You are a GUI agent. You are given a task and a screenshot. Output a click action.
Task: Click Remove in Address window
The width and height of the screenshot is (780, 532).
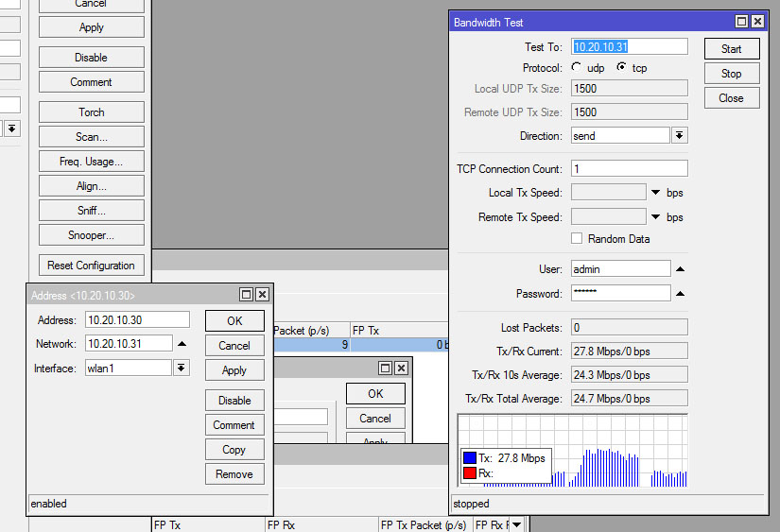tap(234, 474)
